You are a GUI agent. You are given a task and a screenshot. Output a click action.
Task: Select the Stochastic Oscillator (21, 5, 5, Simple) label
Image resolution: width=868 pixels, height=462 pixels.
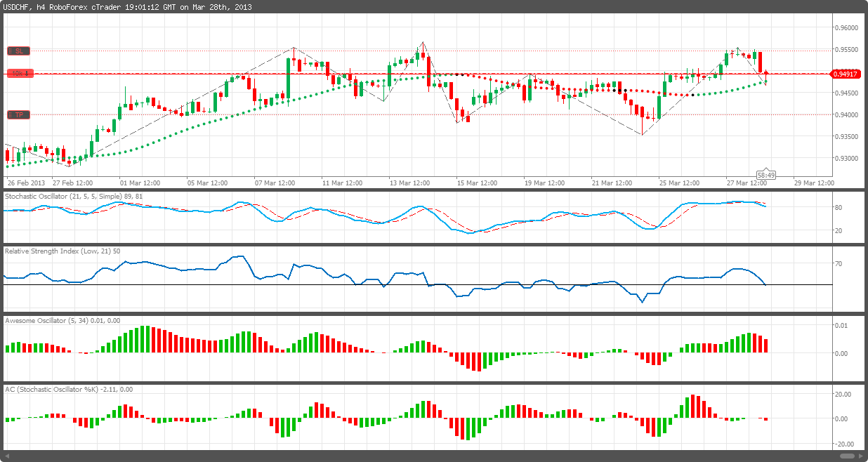73,195
